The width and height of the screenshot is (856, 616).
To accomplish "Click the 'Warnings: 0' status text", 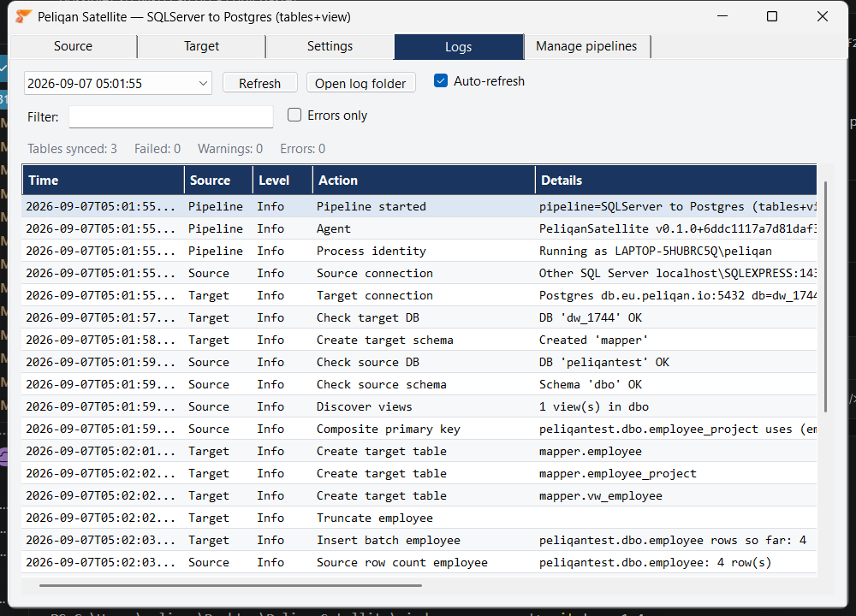I will point(229,149).
